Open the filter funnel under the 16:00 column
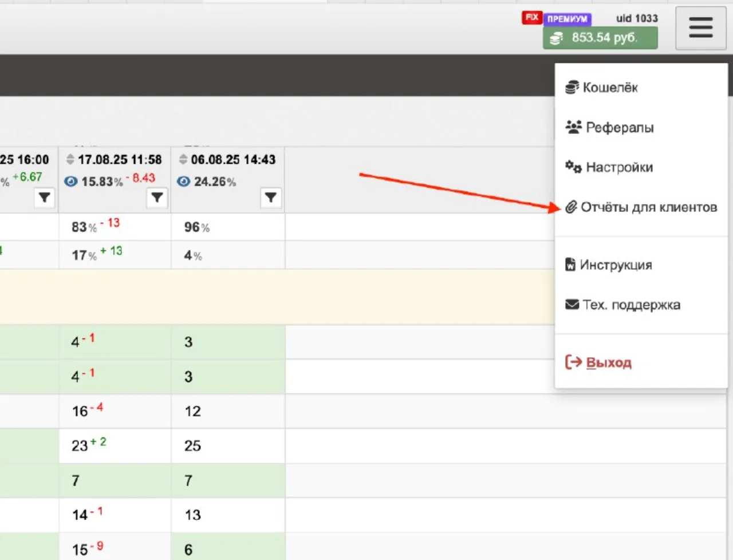Image resolution: width=733 pixels, height=560 pixels. (x=44, y=198)
